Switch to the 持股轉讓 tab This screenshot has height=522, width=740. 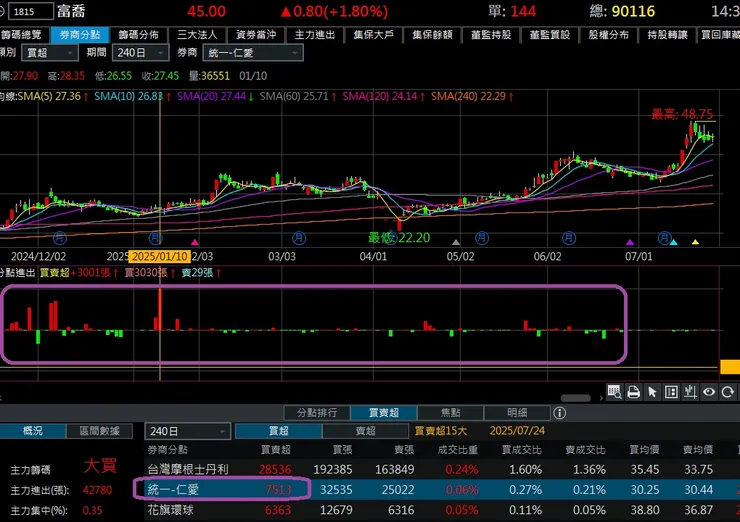tap(667, 34)
